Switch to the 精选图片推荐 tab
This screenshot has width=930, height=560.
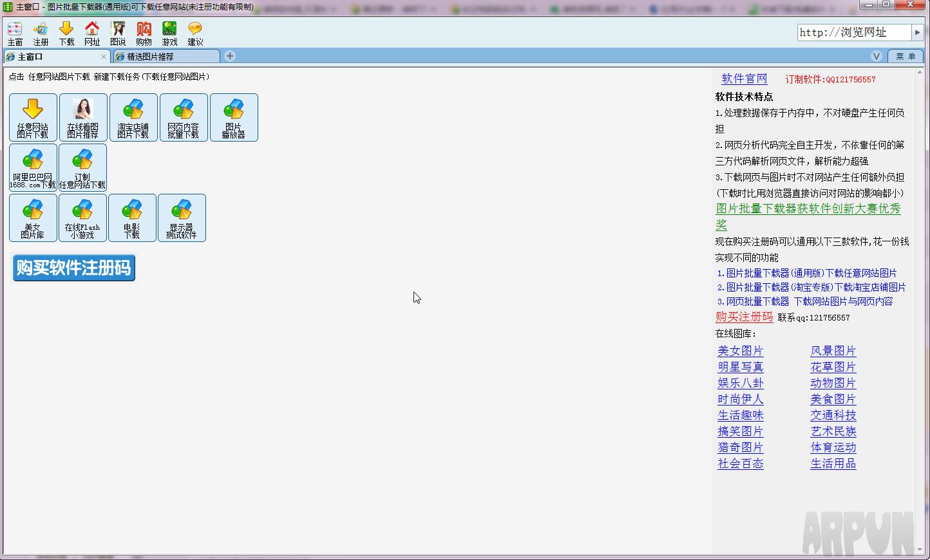(x=166, y=57)
